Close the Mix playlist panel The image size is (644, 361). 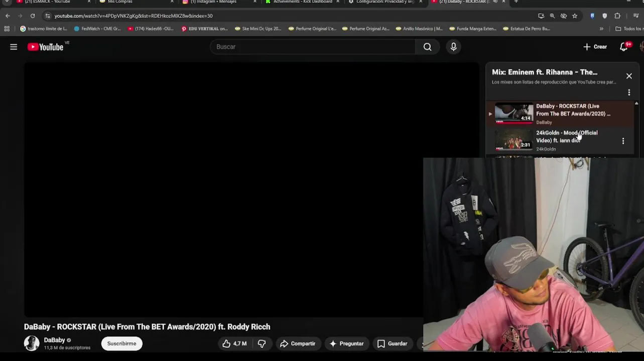(x=629, y=76)
